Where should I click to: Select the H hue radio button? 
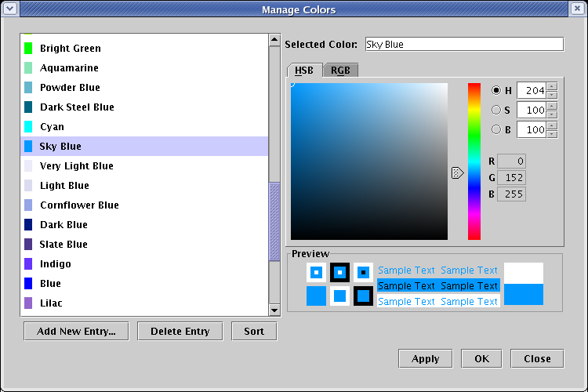pyautogui.click(x=496, y=90)
